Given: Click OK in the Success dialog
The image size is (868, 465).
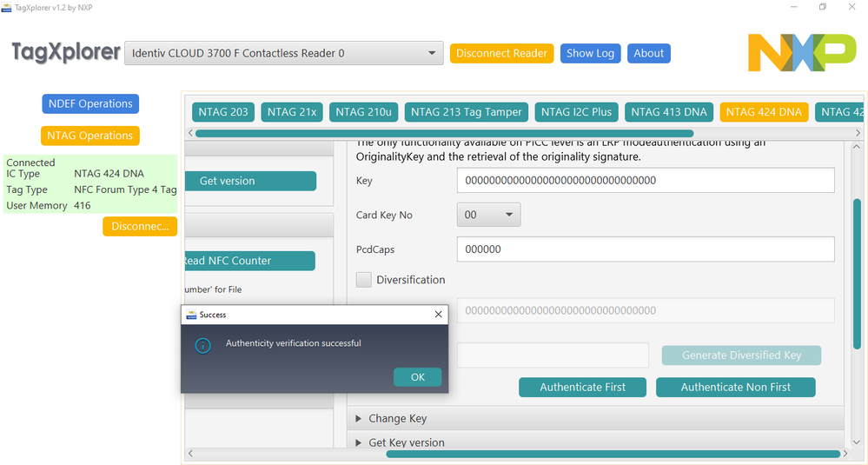Looking at the screenshot, I should pos(417,377).
